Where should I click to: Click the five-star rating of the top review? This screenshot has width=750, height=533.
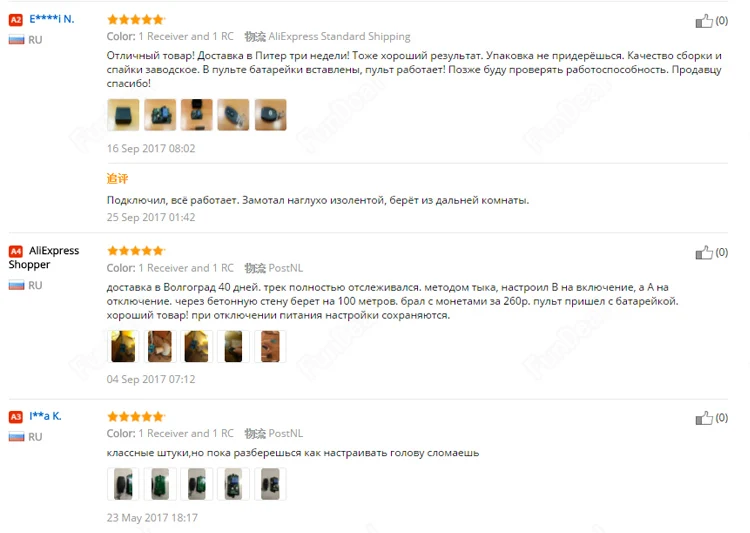(136, 20)
